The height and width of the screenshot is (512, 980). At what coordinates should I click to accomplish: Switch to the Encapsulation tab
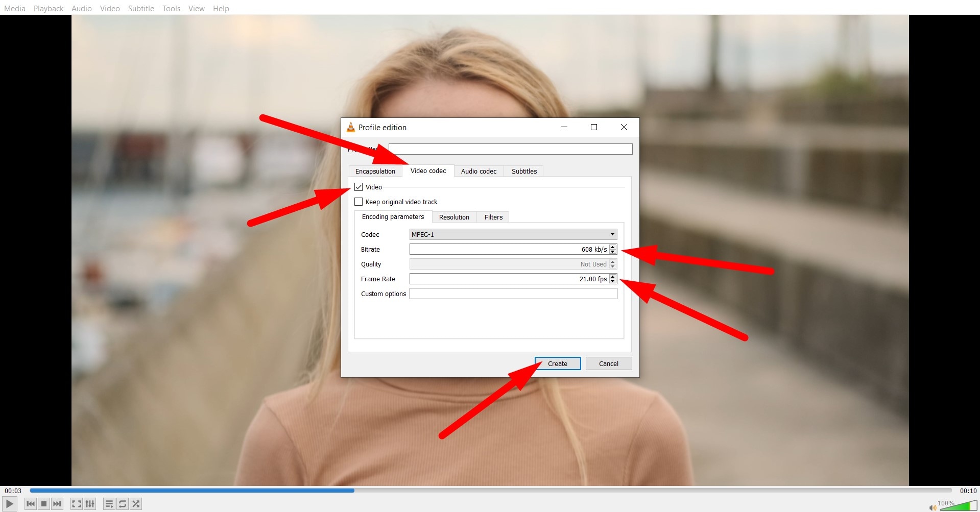point(375,171)
